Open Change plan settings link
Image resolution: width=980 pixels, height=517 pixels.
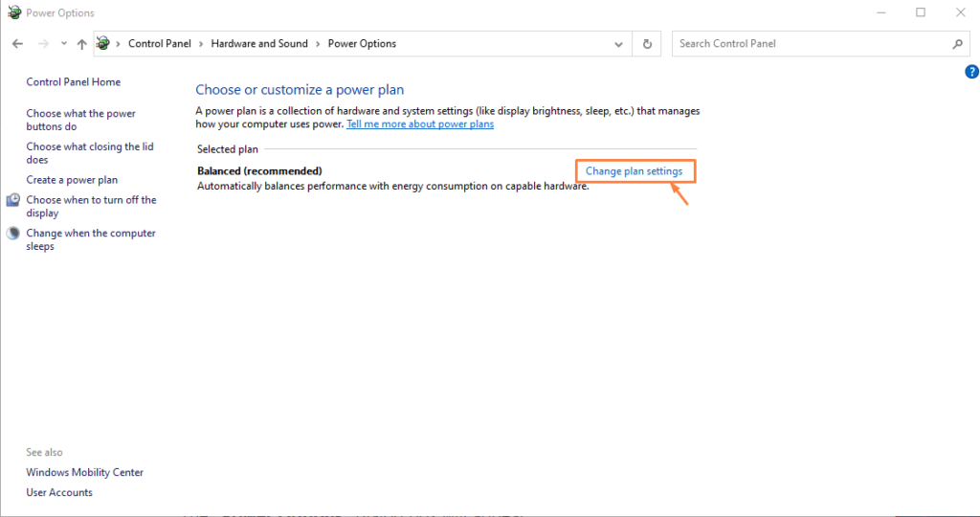coord(634,171)
